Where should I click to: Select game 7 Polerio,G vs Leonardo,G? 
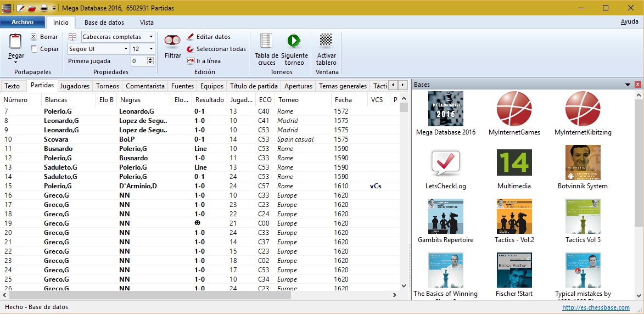tap(200, 111)
